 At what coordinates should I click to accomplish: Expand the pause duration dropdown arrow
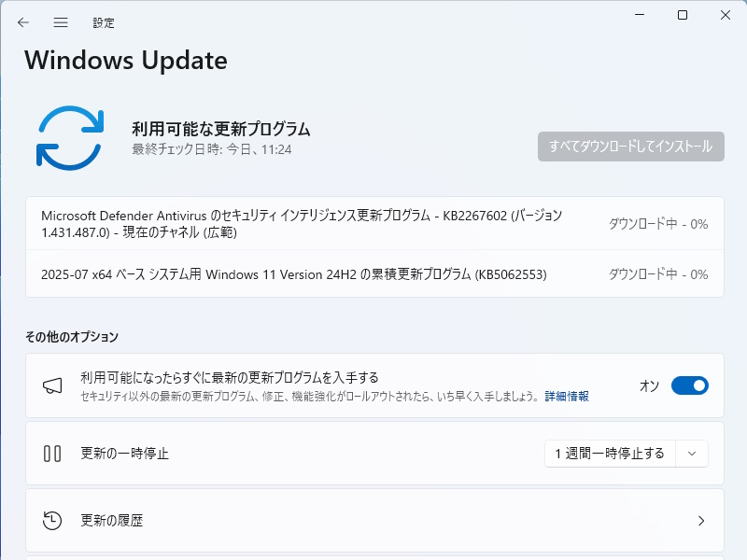coord(691,454)
